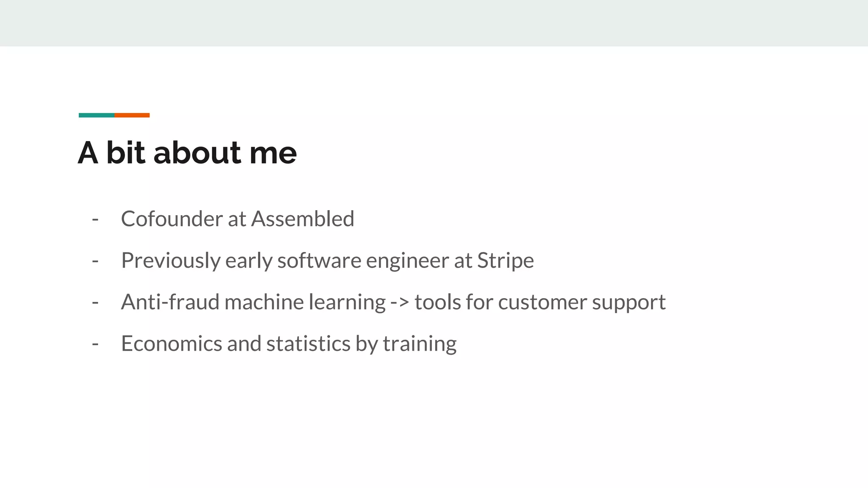
Task: Click the word "Previously" in second bullet
Action: [x=170, y=261]
